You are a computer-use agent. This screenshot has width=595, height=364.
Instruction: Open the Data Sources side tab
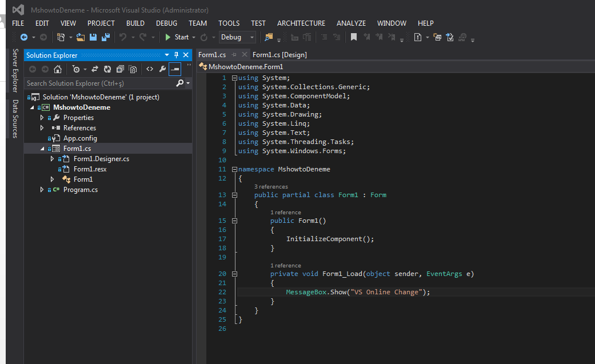[15, 119]
